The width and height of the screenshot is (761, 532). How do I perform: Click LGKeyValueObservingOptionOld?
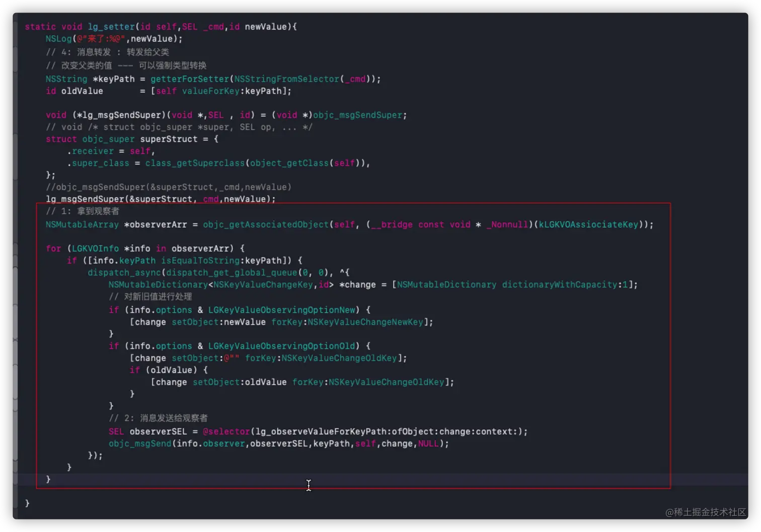point(282,346)
